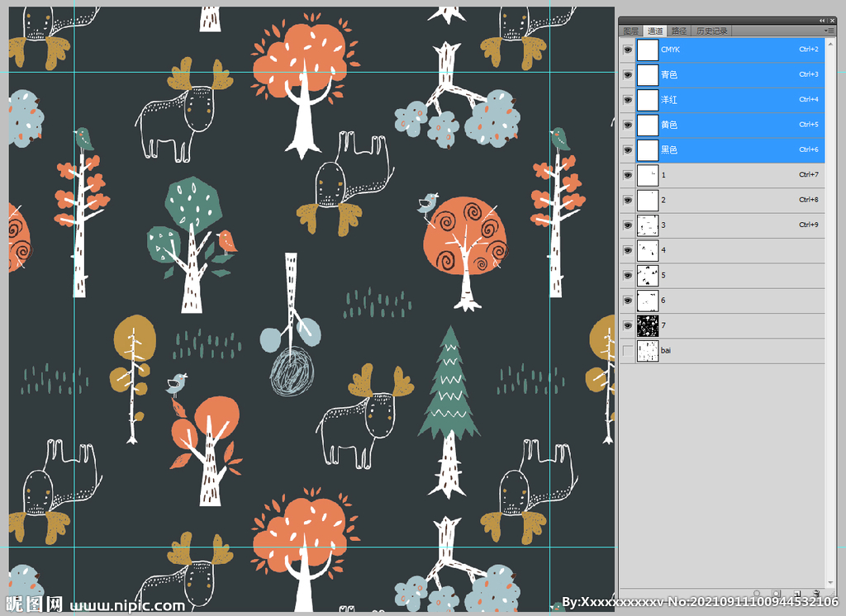Select spot channel named 3
This screenshot has width=846, height=616.
click(x=730, y=225)
